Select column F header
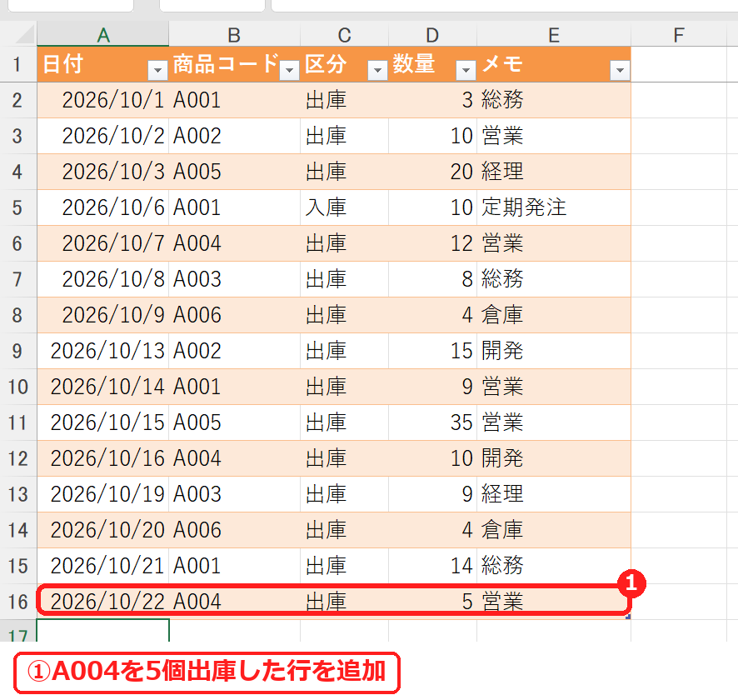 [x=678, y=34]
